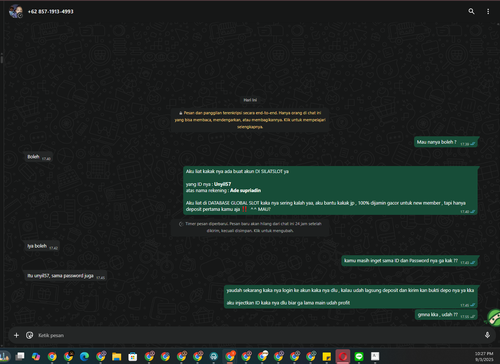Image resolution: width=500 pixels, height=364 pixels.
Task: Click the green floating avatar beside last message
Action: [x=494, y=317]
